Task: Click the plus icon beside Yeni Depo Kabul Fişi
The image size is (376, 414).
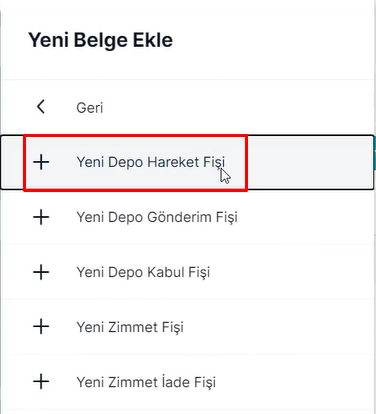Action: (41, 272)
